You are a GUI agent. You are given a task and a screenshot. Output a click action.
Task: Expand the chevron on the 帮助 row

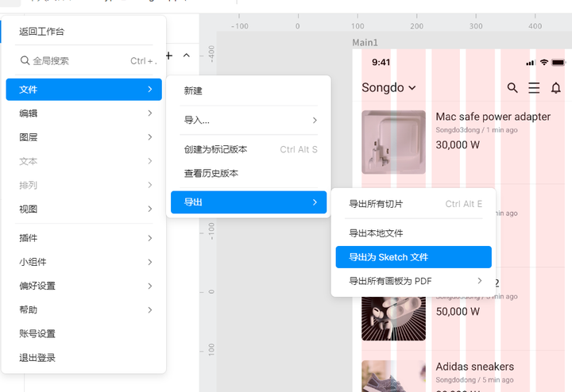(150, 310)
